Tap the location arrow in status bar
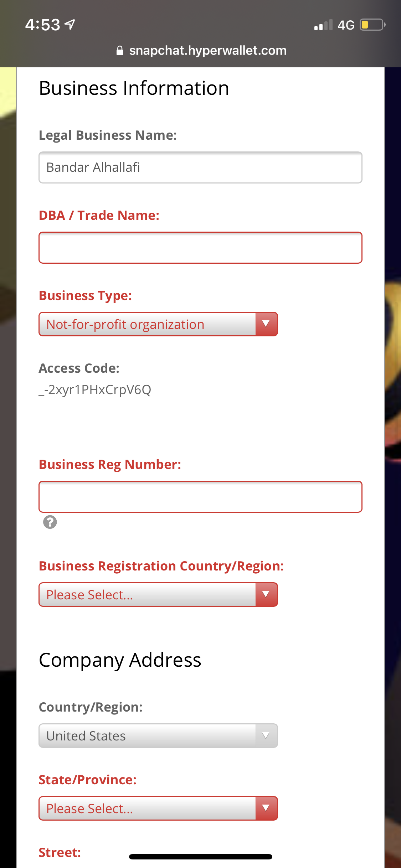Screen dimensions: 401x868 click(x=70, y=25)
